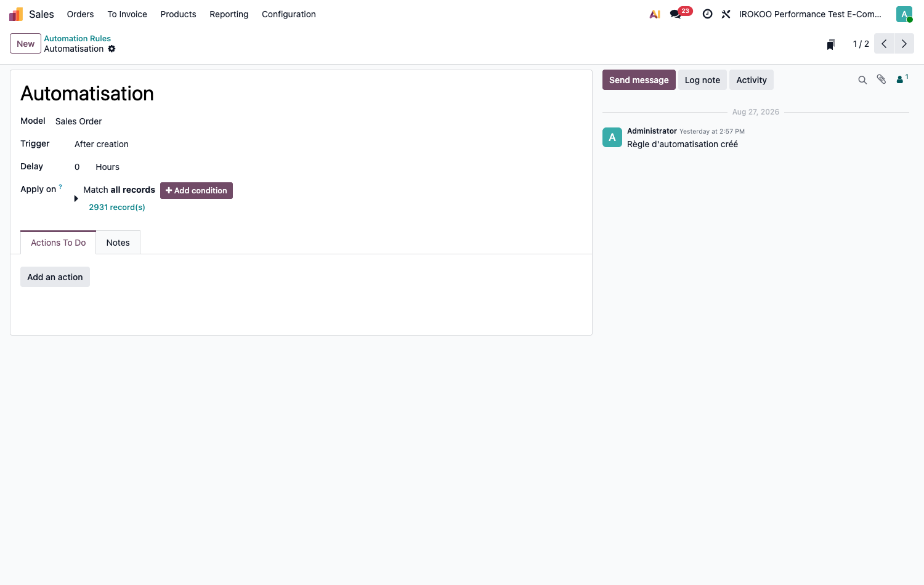Click the green A avatar in chatter message

[612, 137]
